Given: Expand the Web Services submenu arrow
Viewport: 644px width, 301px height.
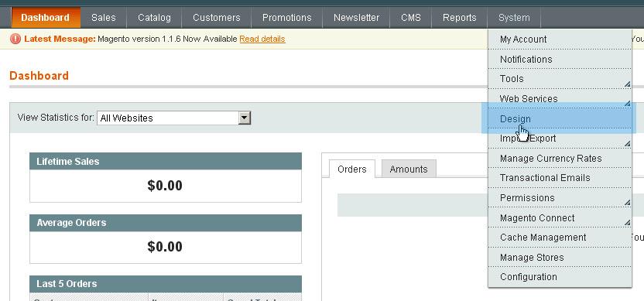Looking at the screenshot, I should click(627, 104).
